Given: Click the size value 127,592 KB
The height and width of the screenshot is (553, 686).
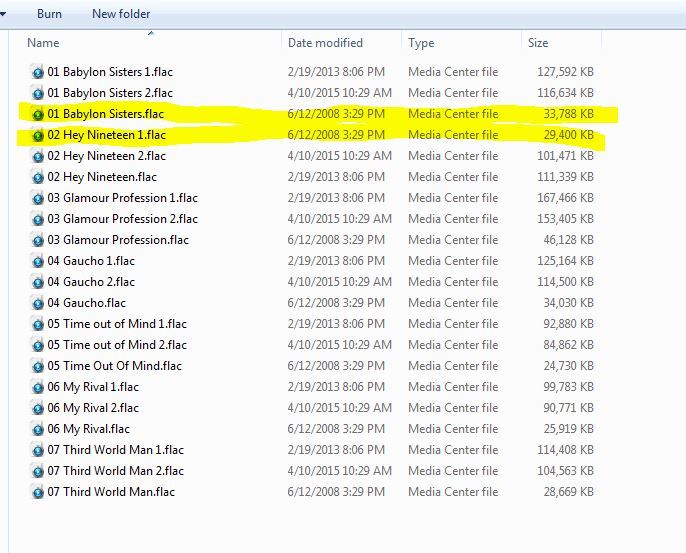Looking at the screenshot, I should [565, 72].
